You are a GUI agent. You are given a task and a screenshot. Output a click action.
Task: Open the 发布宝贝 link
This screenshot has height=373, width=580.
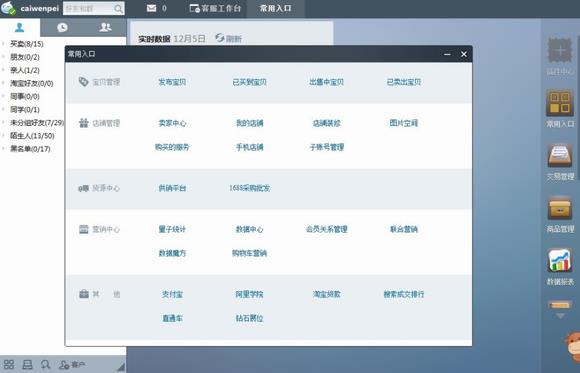172,82
